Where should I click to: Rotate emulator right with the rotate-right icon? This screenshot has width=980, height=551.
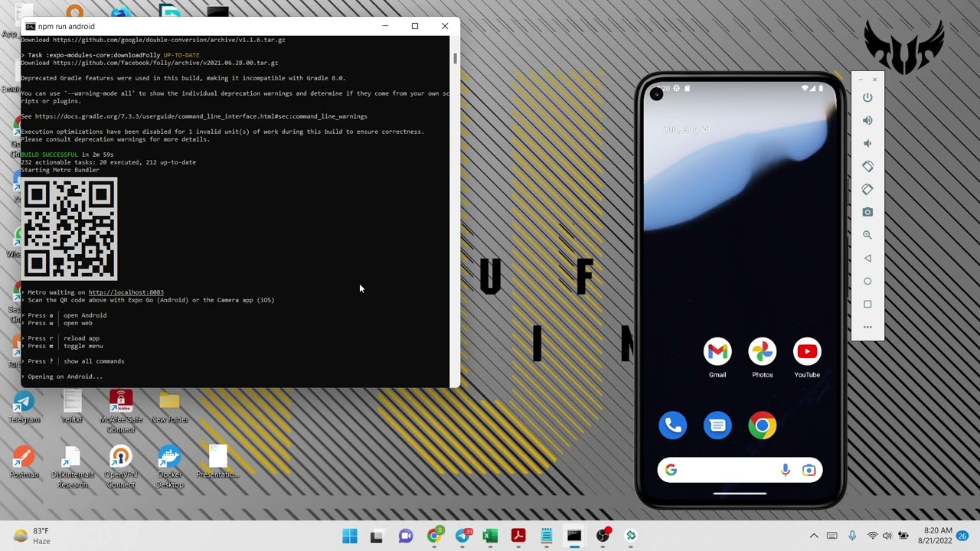pos(867,189)
